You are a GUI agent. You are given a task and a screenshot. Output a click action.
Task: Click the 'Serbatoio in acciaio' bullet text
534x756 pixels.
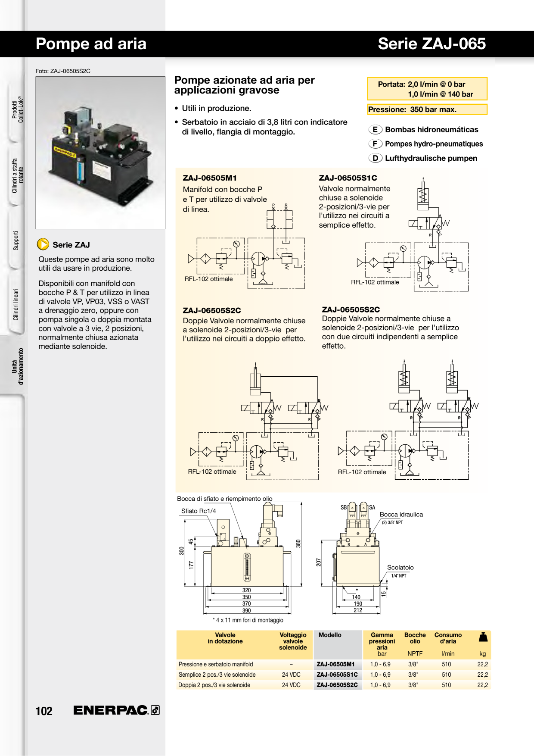264,127
